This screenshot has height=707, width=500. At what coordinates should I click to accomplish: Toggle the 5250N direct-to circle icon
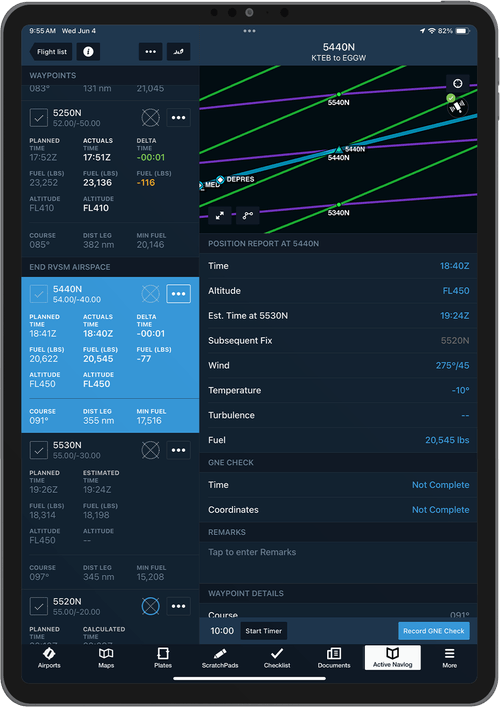(151, 118)
